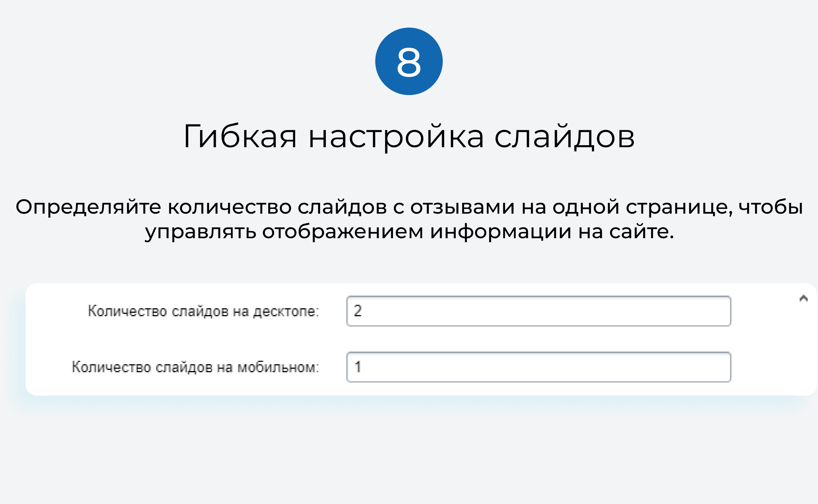Viewport: 818px width, 504px height.
Task: Click the value 1 in the mobile field
Action: coord(357,367)
